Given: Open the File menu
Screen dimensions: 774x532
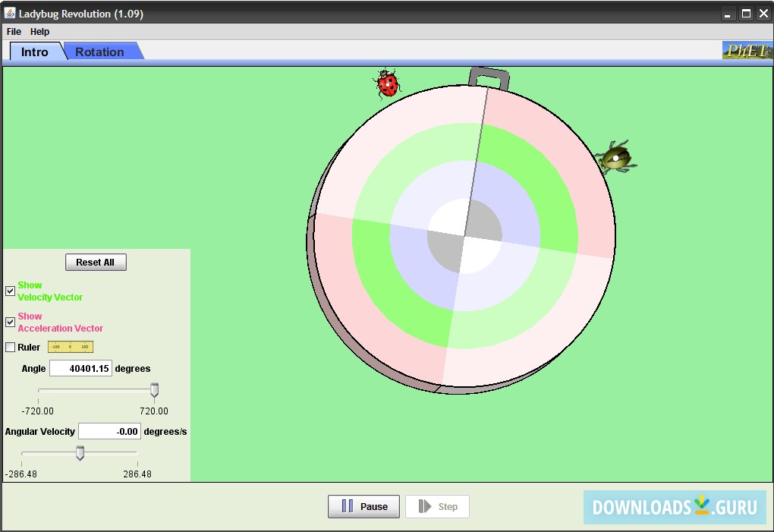Looking at the screenshot, I should [x=14, y=32].
